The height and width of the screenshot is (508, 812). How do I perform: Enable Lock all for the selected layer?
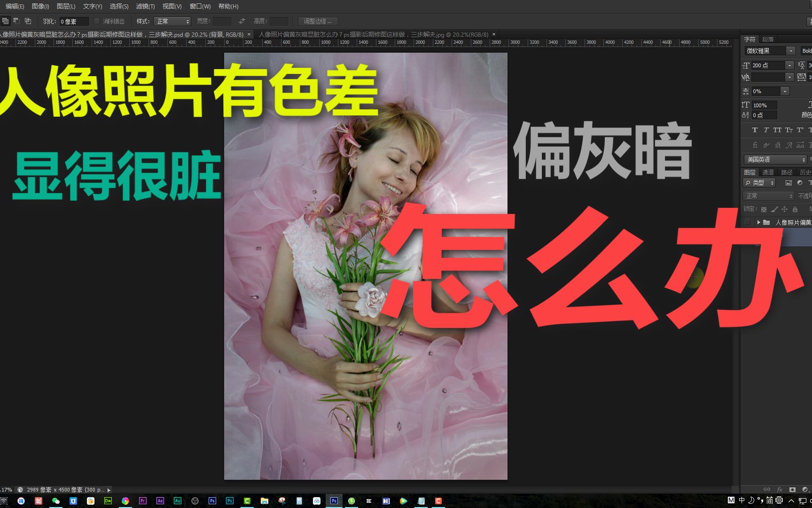point(795,209)
